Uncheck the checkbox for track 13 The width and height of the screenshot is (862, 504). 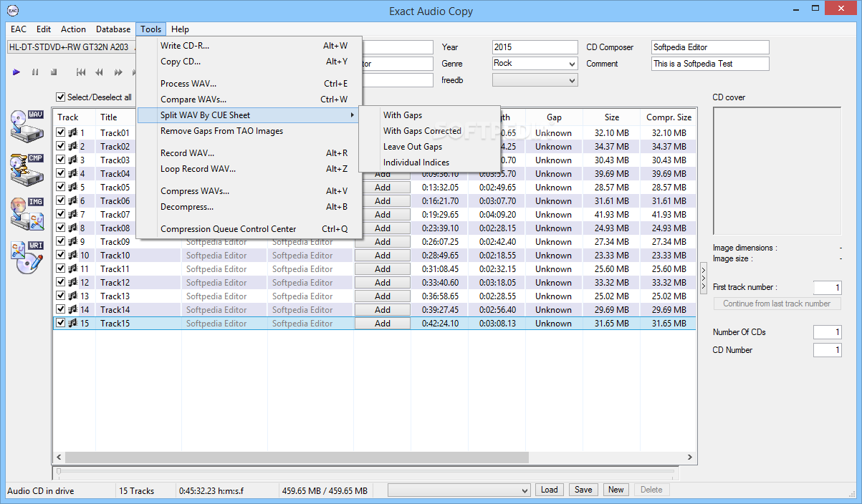(61, 296)
